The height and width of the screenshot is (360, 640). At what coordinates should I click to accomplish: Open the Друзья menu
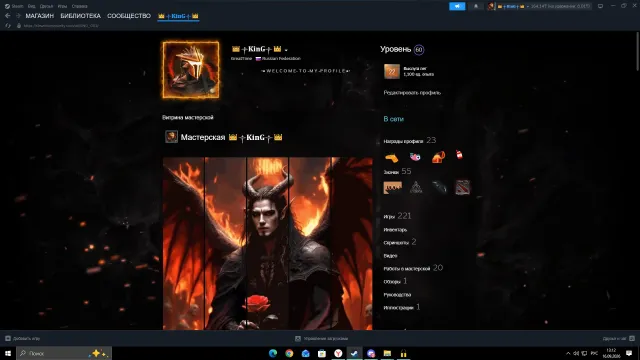[46, 6]
